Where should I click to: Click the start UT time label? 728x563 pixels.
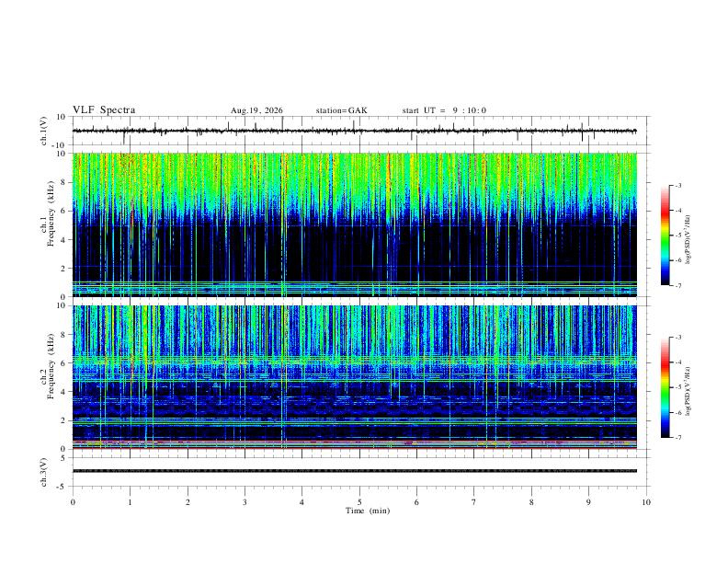click(444, 110)
